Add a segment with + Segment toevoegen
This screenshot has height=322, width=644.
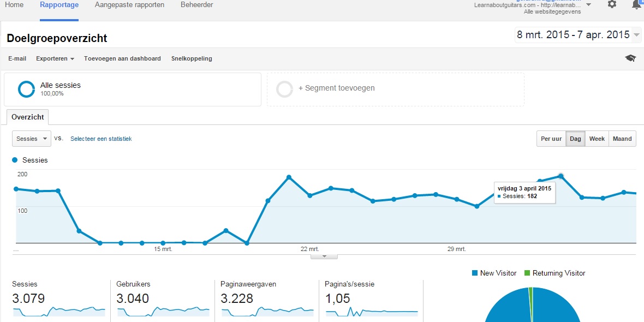point(396,89)
